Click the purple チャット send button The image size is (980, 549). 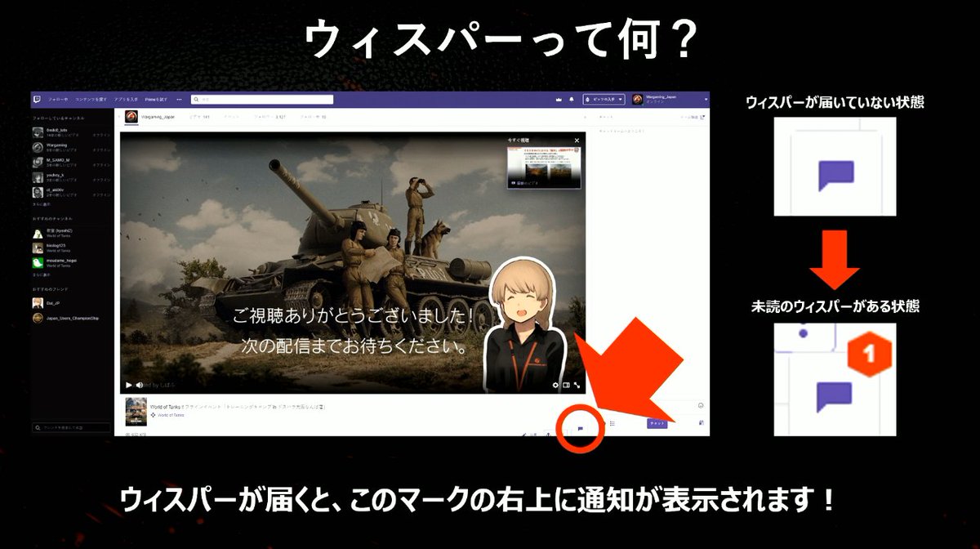(657, 423)
